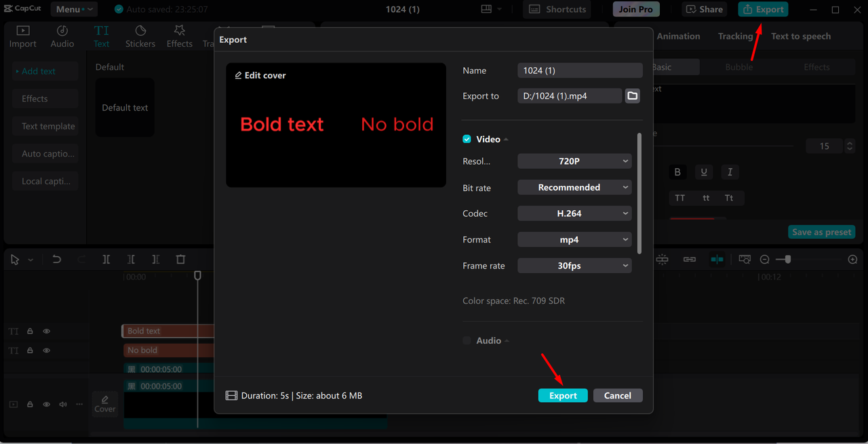
Task: Switch to the Import tab
Action: pos(23,37)
